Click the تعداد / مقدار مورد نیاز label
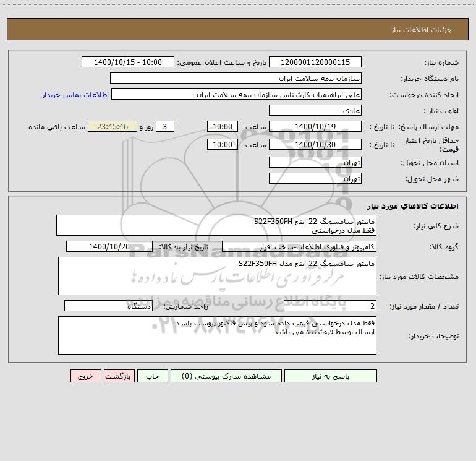The width and height of the screenshot is (476, 461). tap(424, 307)
